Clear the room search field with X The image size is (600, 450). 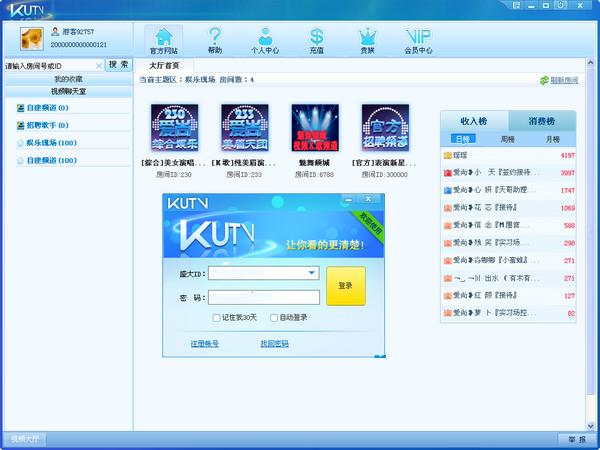tap(99, 66)
